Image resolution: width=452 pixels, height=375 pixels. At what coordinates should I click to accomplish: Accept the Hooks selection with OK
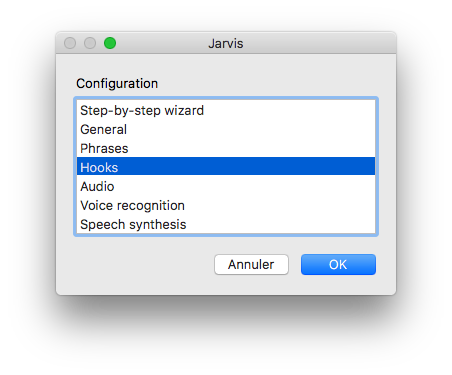(338, 265)
